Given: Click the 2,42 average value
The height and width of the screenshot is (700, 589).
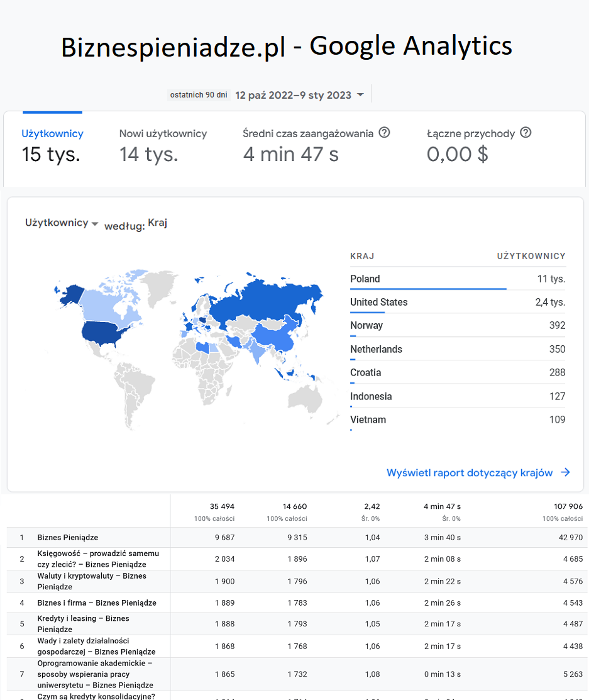Looking at the screenshot, I should 372,506.
